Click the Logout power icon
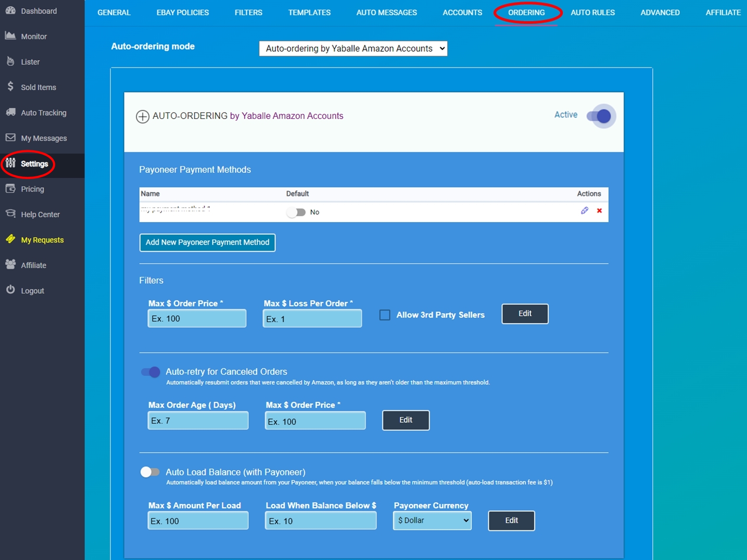Screen dimensions: 747x560 [10, 290]
